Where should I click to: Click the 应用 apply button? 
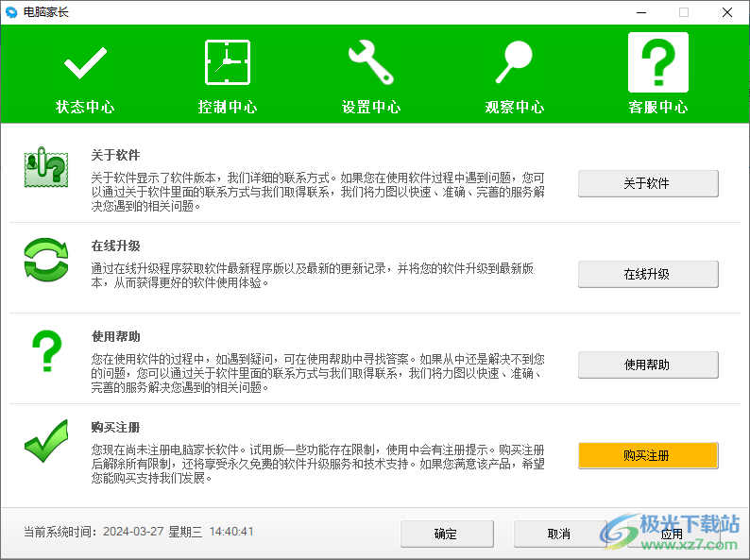[x=672, y=534]
